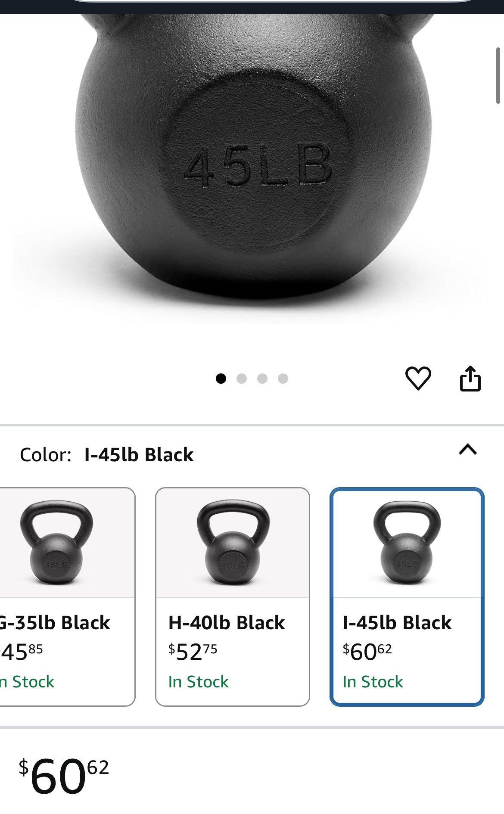Go to second image pagination dot
Screen dimensions: 504x814
(x=242, y=379)
